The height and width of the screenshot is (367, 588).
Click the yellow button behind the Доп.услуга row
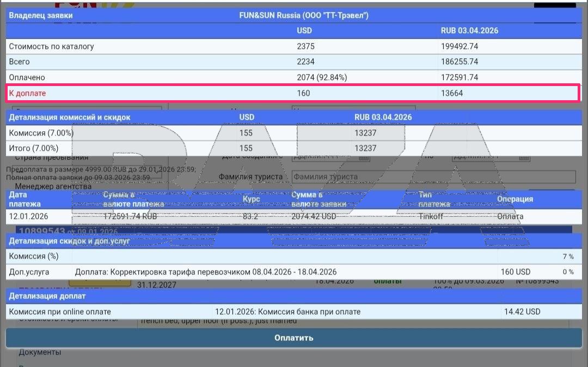(x=100, y=283)
